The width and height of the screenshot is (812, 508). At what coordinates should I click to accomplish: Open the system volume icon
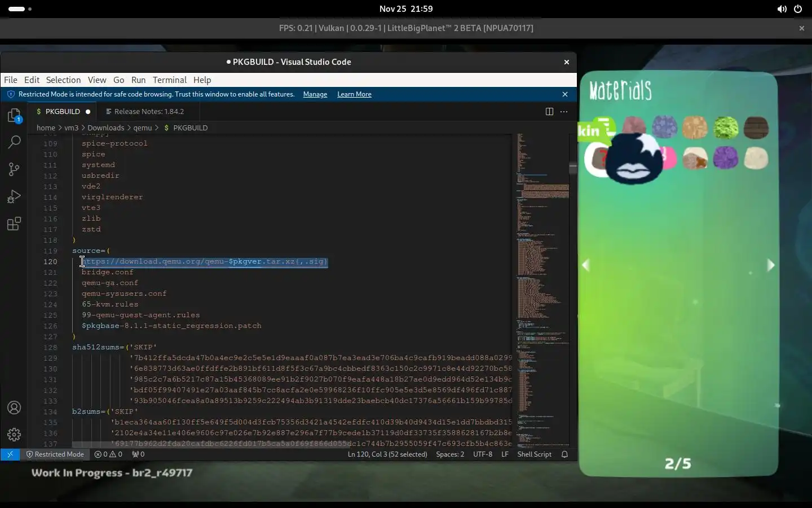tap(782, 9)
